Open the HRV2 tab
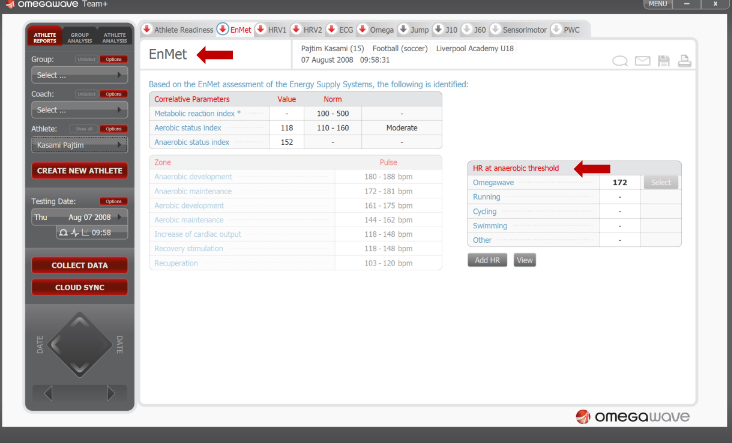The width and height of the screenshot is (732, 443). click(313, 30)
